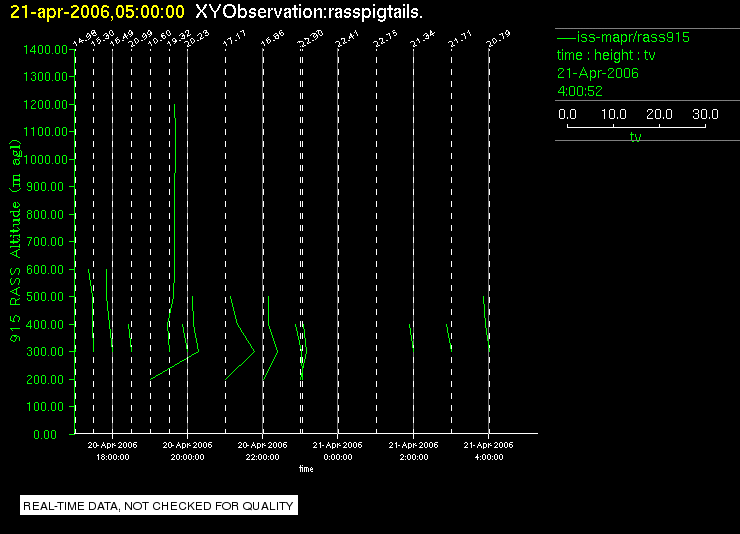This screenshot has height=534, width=740.
Task: Click the '20-Apr-2006 22:00:00' time axis label
Action: pyautogui.click(x=262, y=451)
